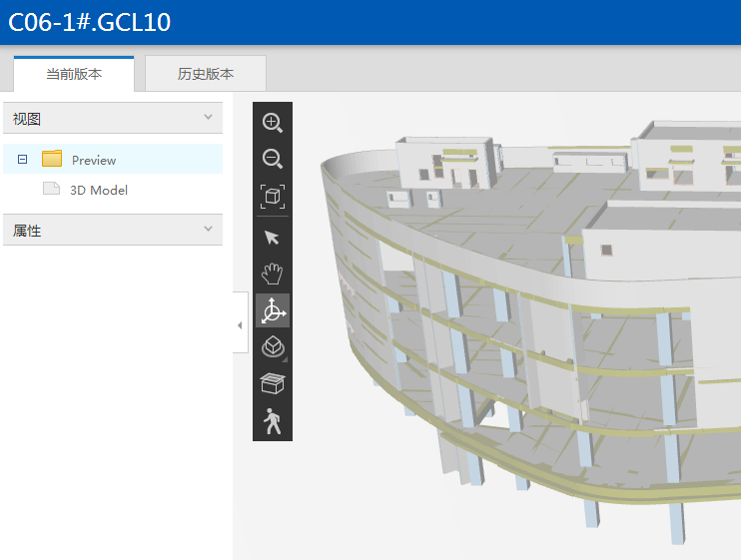Open the view cube orientation tool

point(272,347)
